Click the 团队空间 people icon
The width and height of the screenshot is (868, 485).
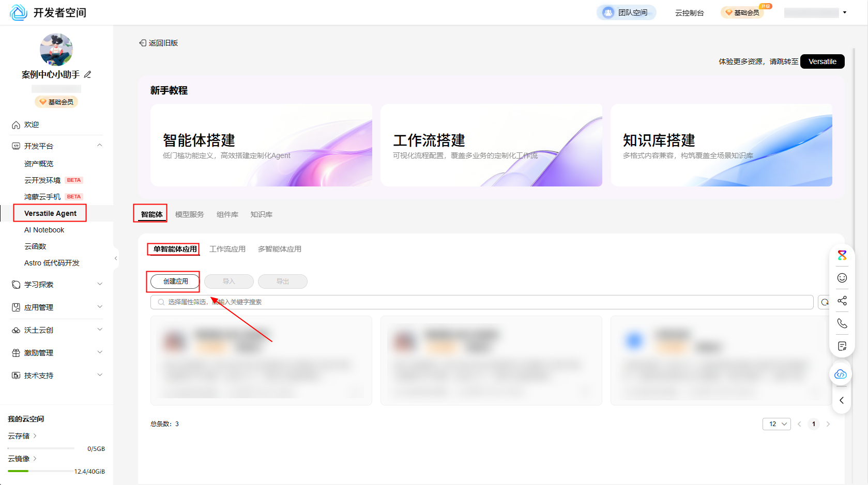(x=608, y=12)
